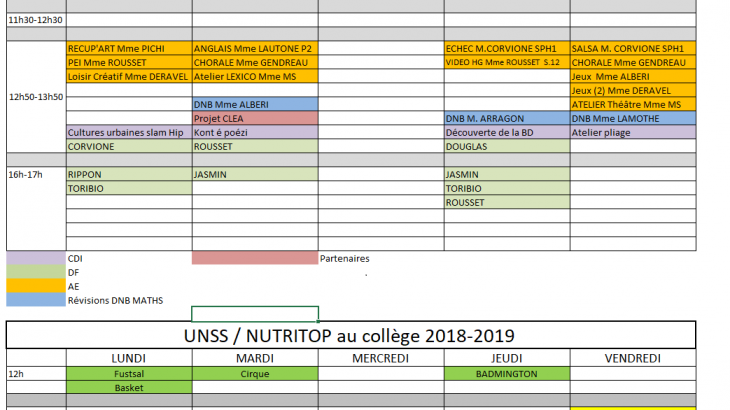Click the ECHEC M.CORVIONE SPH1 cell
This screenshot has width=730, height=410.
[507, 48]
